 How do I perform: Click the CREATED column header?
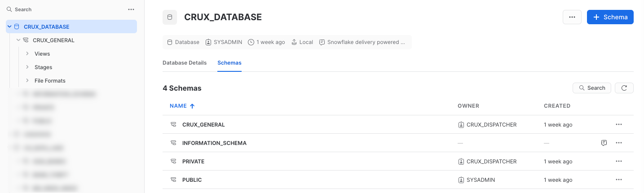click(557, 106)
